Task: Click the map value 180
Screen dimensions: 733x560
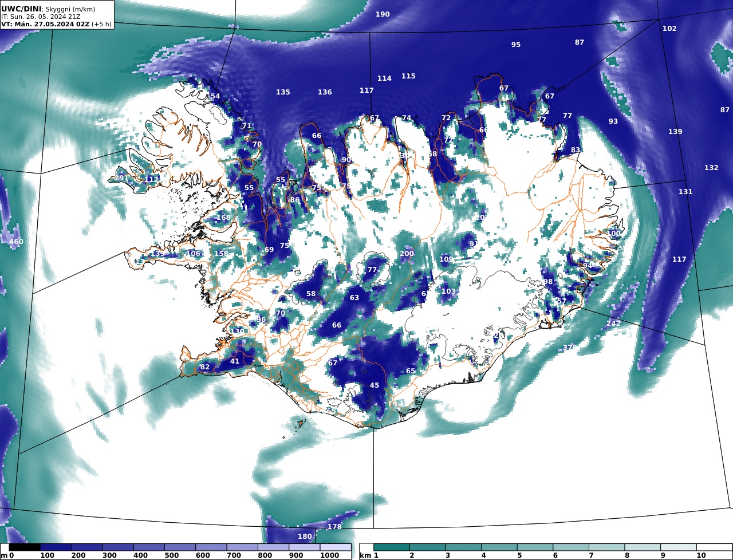Action: pos(305,537)
